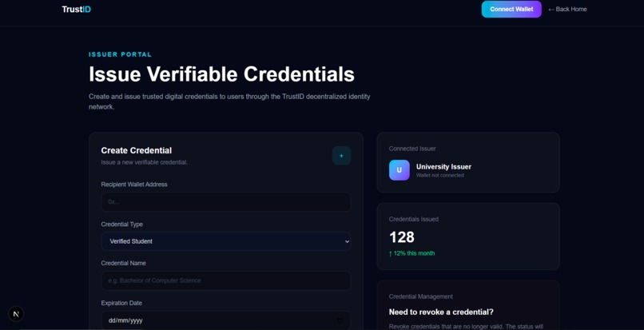Click the 'Issue Verifiable Credentials' heading
The height and width of the screenshot is (330, 644).
click(221, 74)
